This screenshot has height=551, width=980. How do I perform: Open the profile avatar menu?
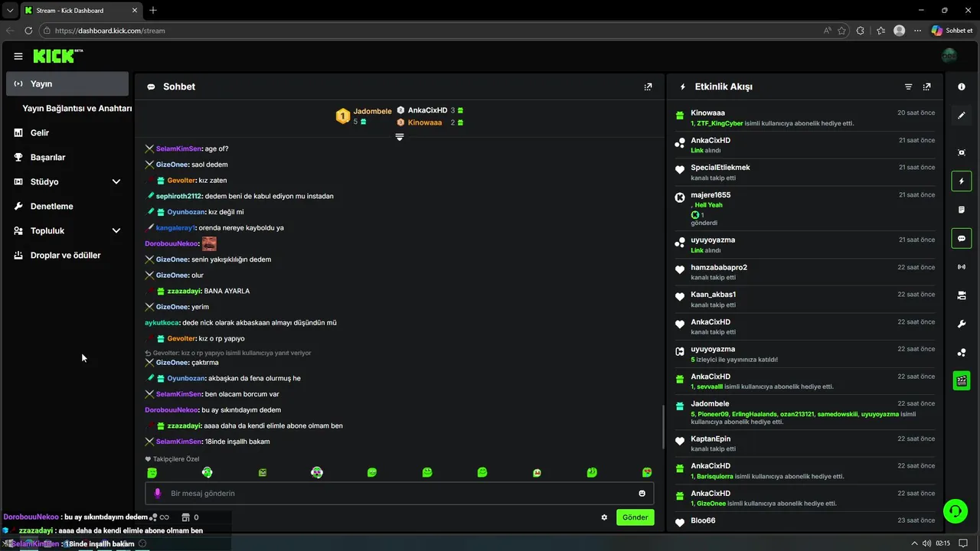[949, 56]
